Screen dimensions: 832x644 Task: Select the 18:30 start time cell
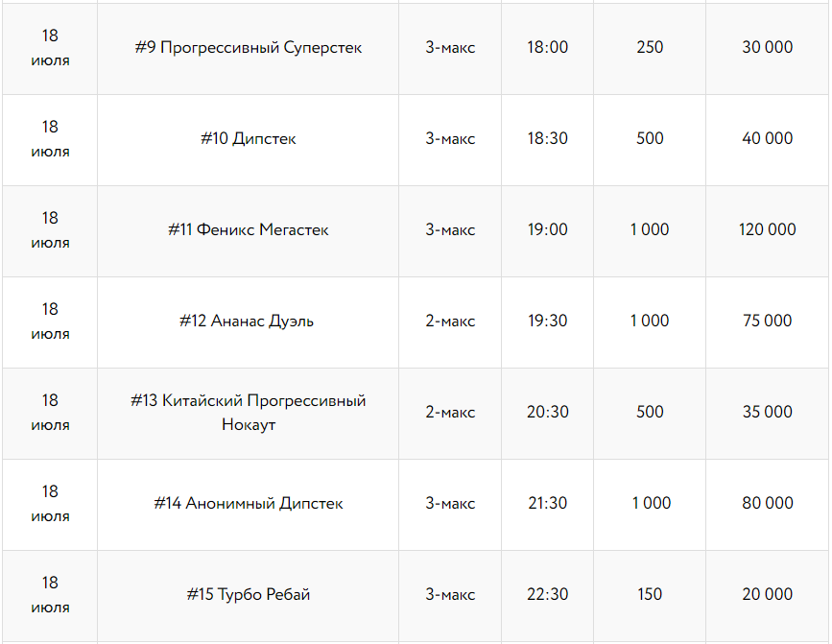click(x=547, y=138)
